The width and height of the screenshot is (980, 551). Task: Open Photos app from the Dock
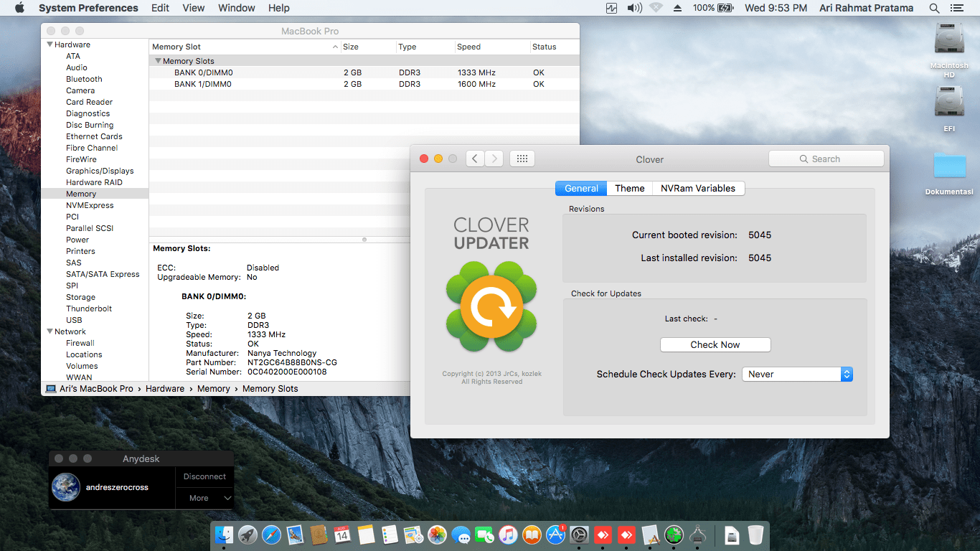(437, 534)
